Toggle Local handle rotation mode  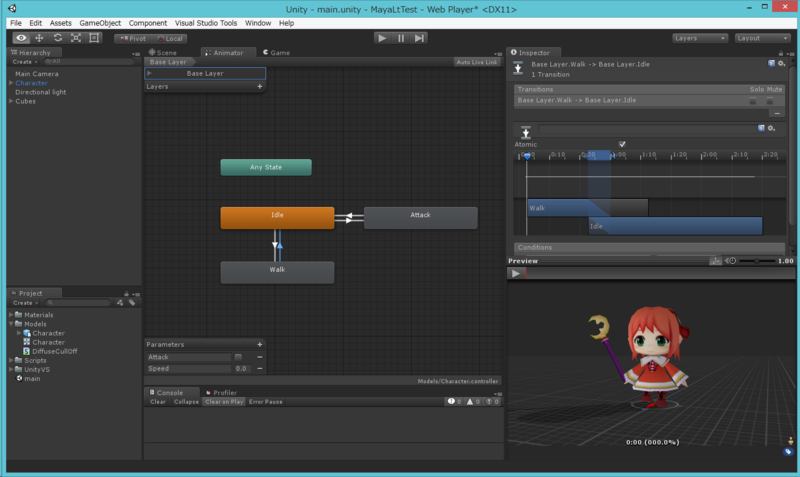tap(169, 38)
